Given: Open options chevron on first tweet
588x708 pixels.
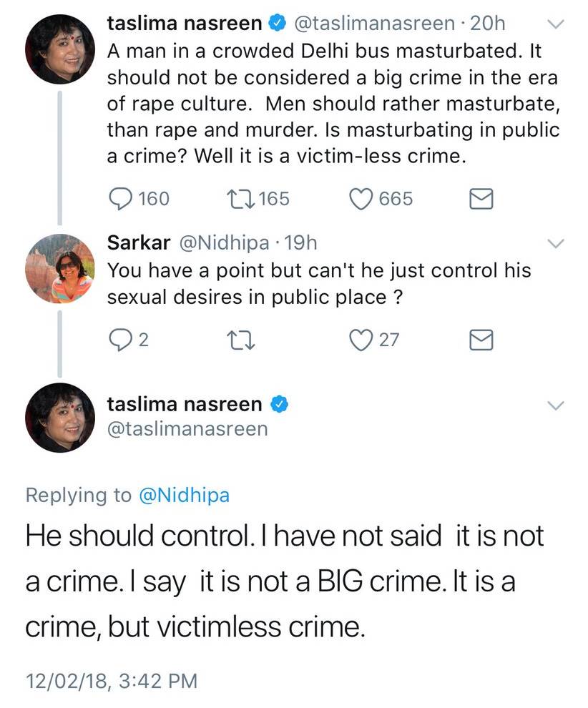Looking at the screenshot, I should coord(556,24).
